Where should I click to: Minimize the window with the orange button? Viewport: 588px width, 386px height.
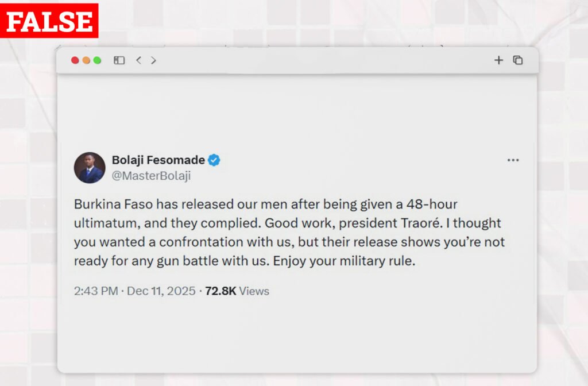tap(86, 60)
